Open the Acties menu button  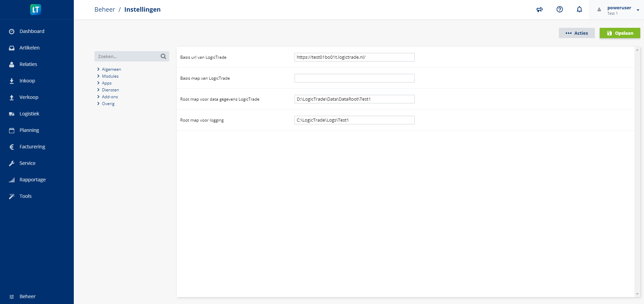click(577, 33)
